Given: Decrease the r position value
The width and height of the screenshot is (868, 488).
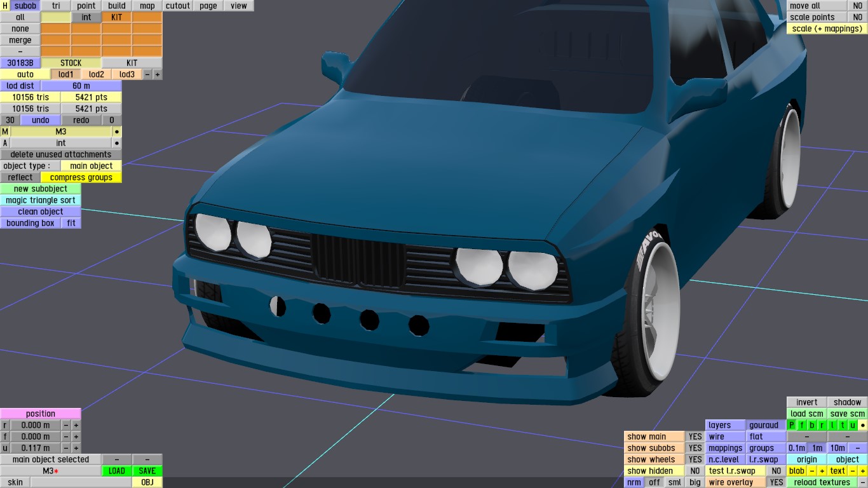Looking at the screenshot, I should tap(66, 425).
